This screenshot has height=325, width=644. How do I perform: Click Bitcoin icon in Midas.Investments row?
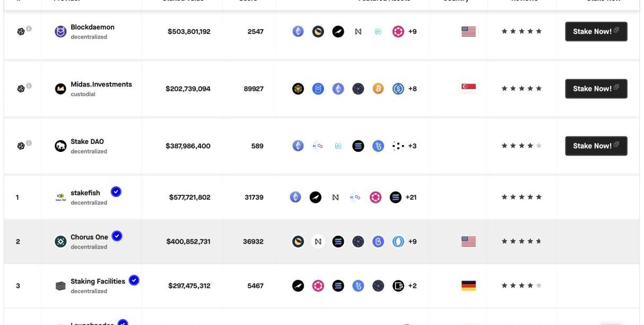378,89
